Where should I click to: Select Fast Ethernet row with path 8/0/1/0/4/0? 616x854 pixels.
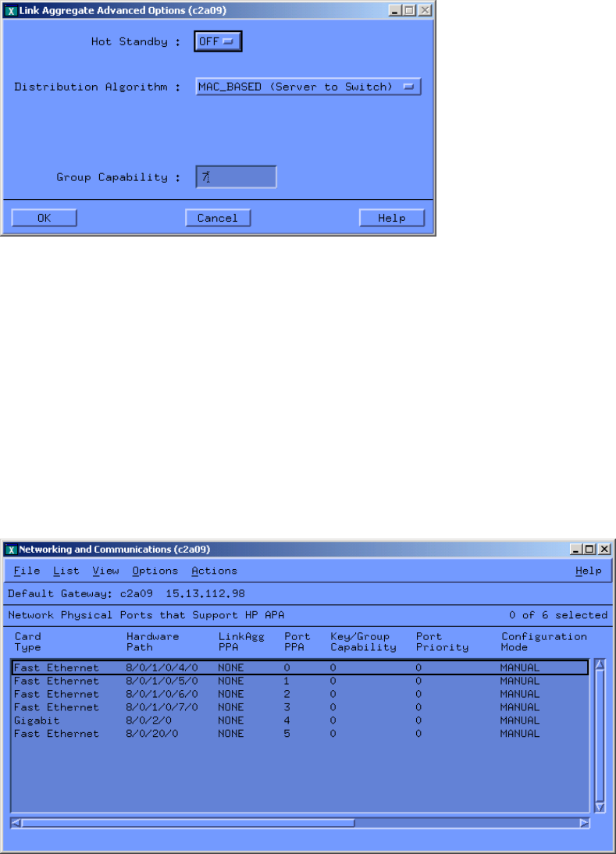click(x=300, y=667)
